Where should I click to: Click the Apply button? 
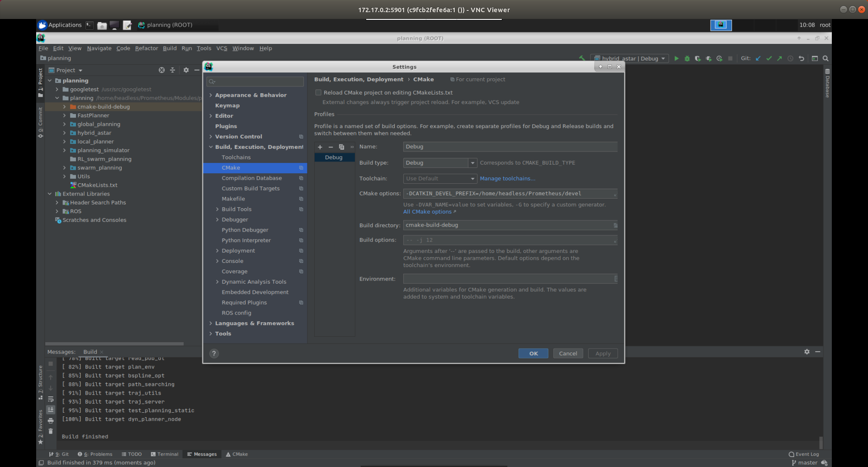click(603, 353)
